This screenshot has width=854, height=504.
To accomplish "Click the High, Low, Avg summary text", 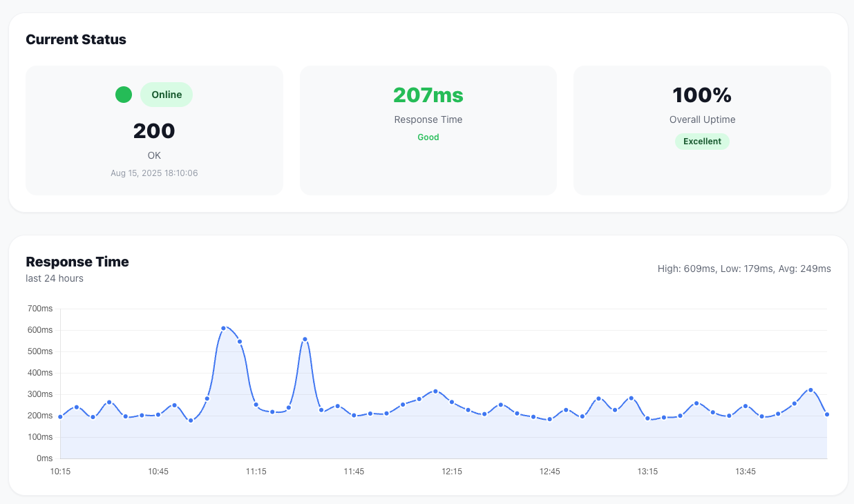I will pyautogui.click(x=744, y=269).
